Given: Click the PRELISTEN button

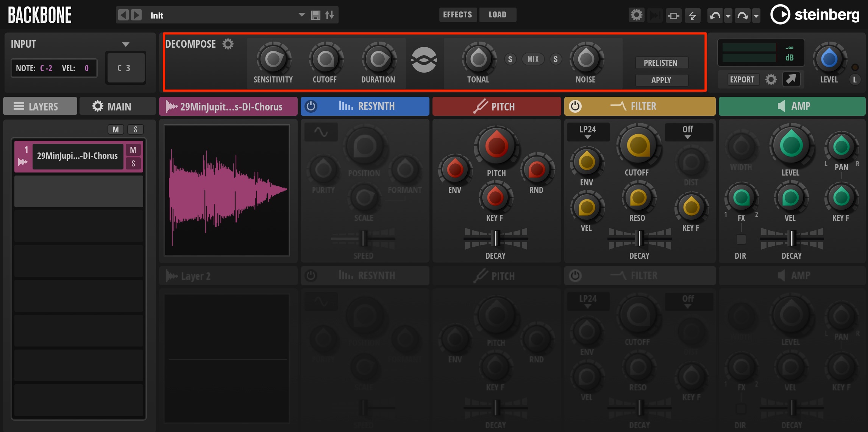Looking at the screenshot, I should [661, 63].
